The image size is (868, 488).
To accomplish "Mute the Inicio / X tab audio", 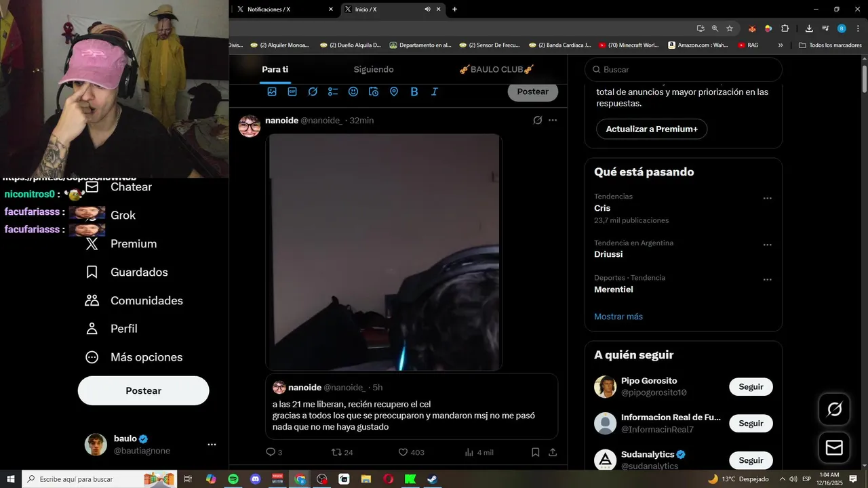I will coord(428,9).
